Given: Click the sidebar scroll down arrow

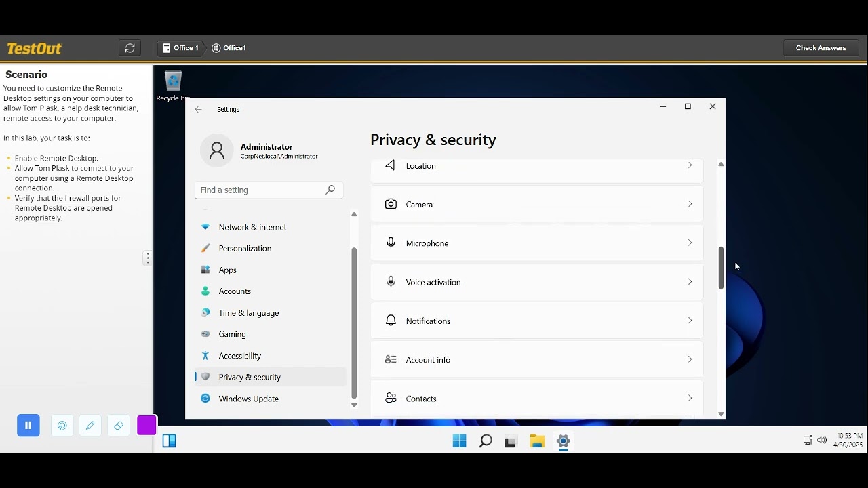Looking at the screenshot, I should click(354, 405).
